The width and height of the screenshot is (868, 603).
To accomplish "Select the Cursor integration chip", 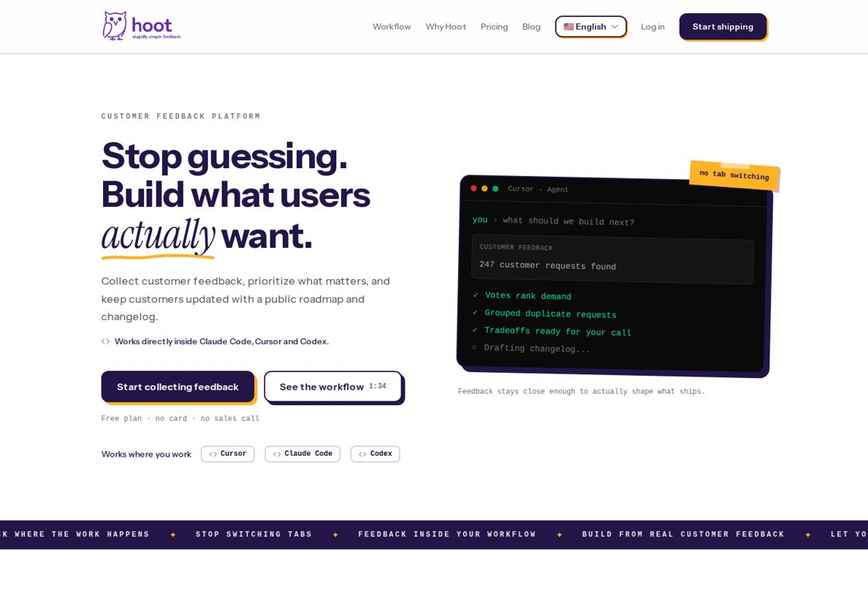I will click(228, 453).
